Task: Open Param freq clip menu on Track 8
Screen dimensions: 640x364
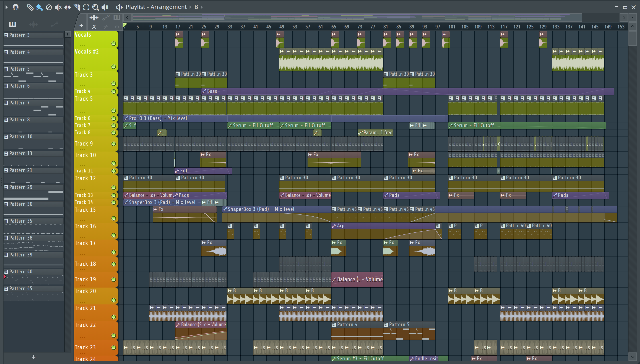Action: coord(360,133)
